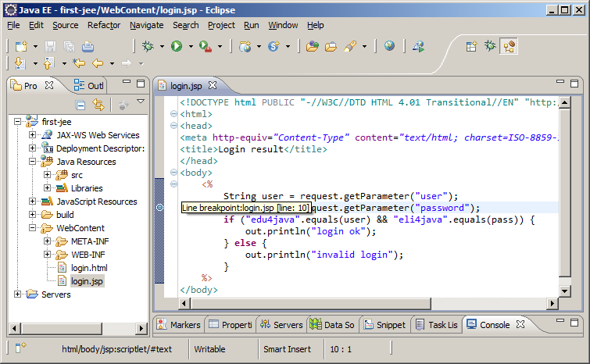Open the Window menu
The image size is (590, 364).
pyautogui.click(x=283, y=25)
